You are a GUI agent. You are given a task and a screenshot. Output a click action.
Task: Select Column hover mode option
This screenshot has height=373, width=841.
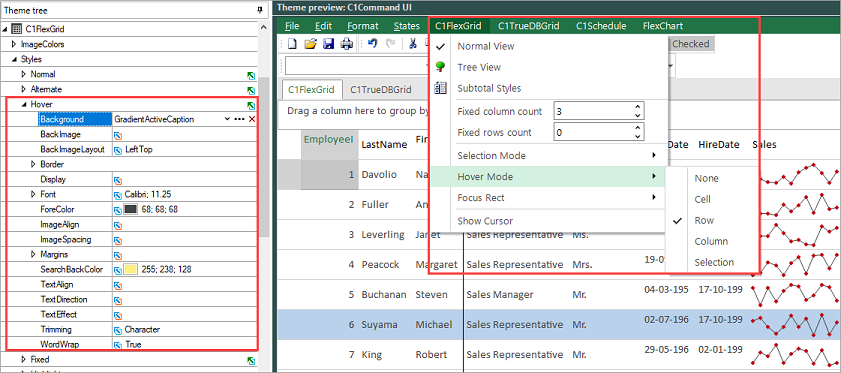coord(711,242)
